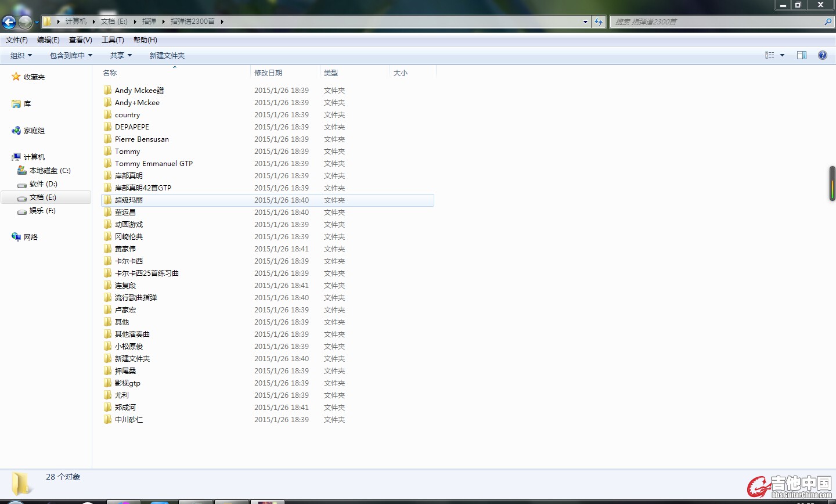Viewport: 836px width, 504px height.
Task: Sort by 修改日期 column header
Action: [x=268, y=73]
